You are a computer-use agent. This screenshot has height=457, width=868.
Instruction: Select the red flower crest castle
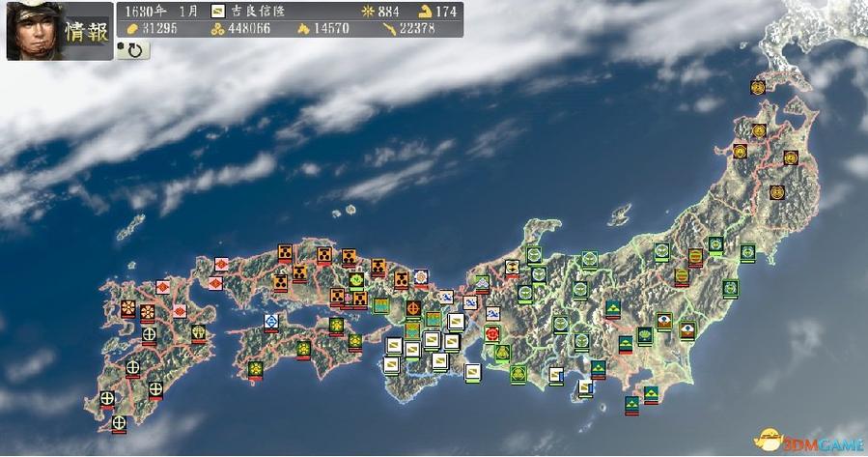[492, 334]
